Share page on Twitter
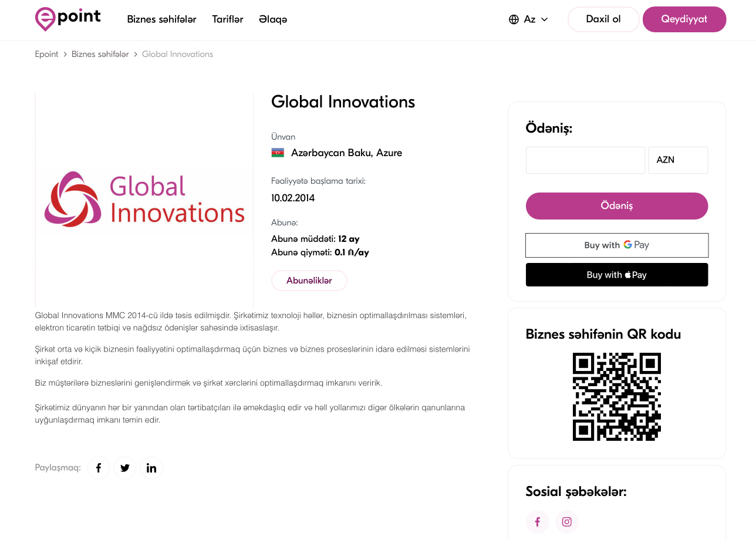Image resolution: width=756 pixels, height=540 pixels. coord(125,468)
